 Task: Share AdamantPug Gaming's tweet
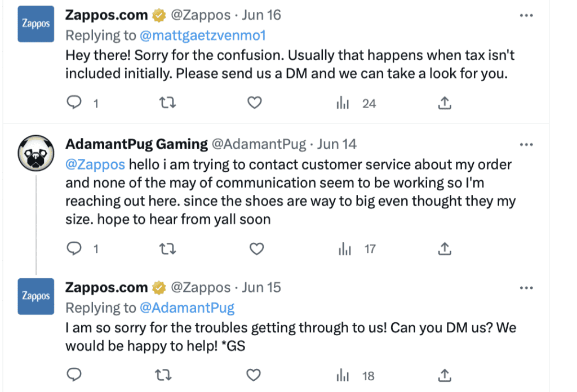(445, 249)
